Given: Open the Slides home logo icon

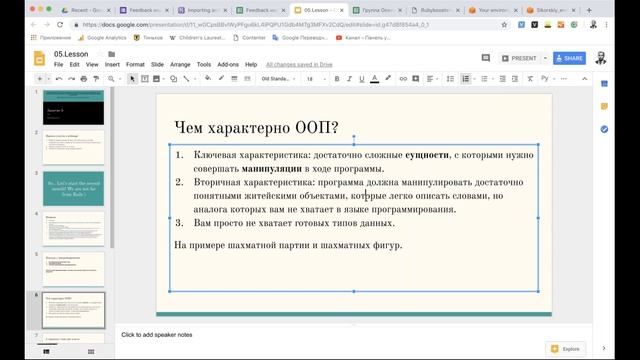Looking at the screenshot, I should pos(40,59).
